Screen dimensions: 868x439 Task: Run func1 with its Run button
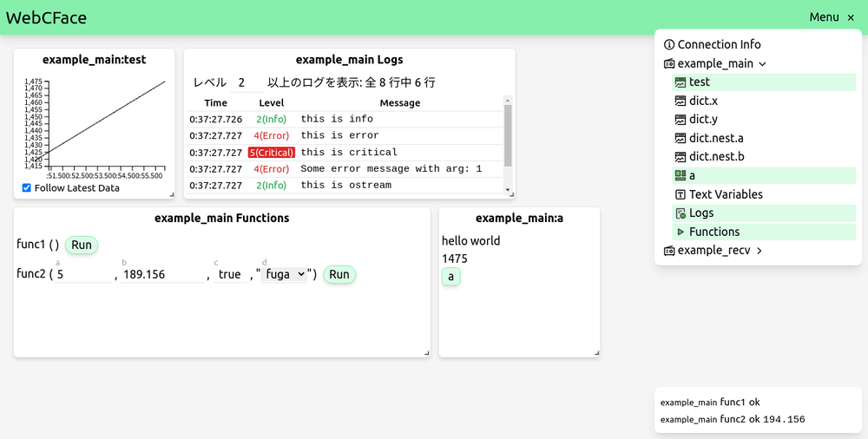pos(82,246)
